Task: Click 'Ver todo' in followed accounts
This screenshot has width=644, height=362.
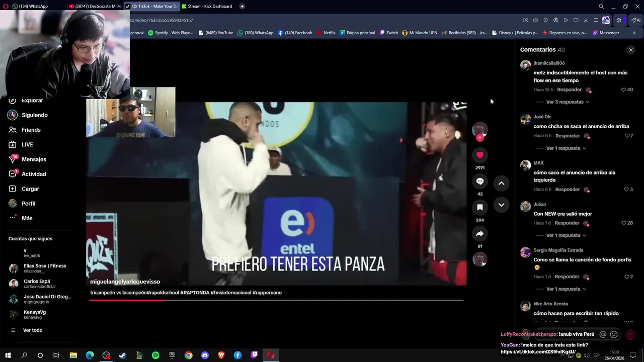Action: tap(32, 330)
